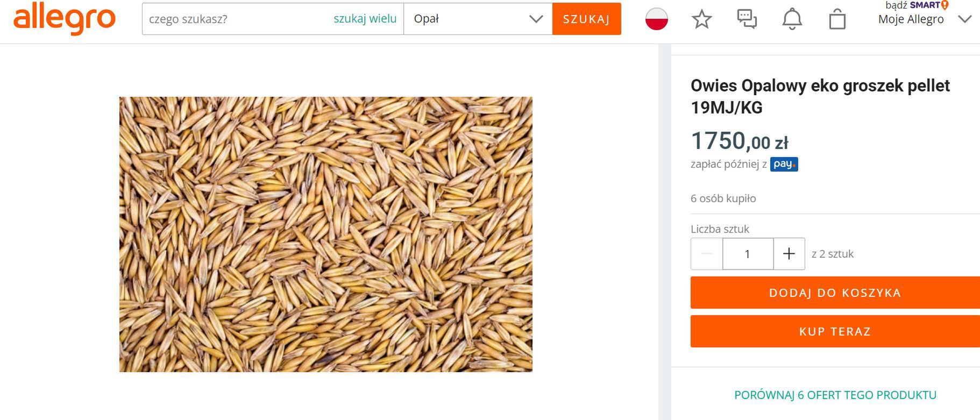Open the shopping cart icon
The width and height of the screenshot is (980, 420).
(837, 19)
